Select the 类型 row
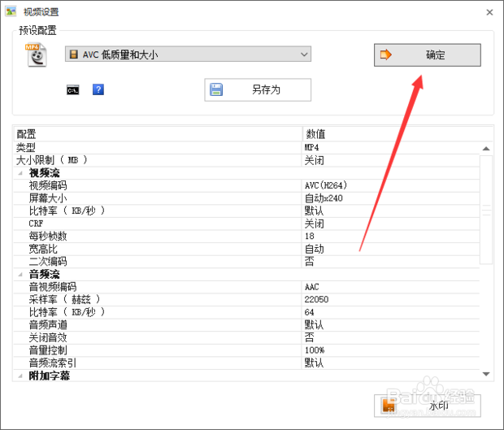 [x=246, y=148]
